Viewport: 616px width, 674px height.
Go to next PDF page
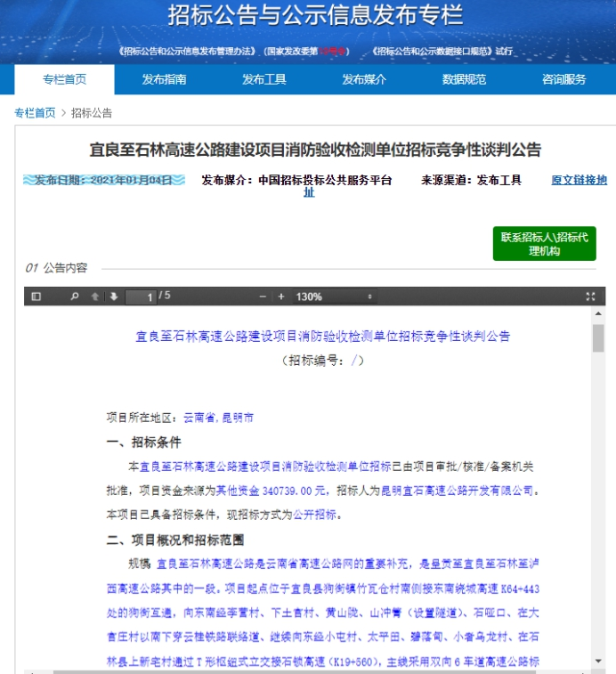click(x=113, y=296)
